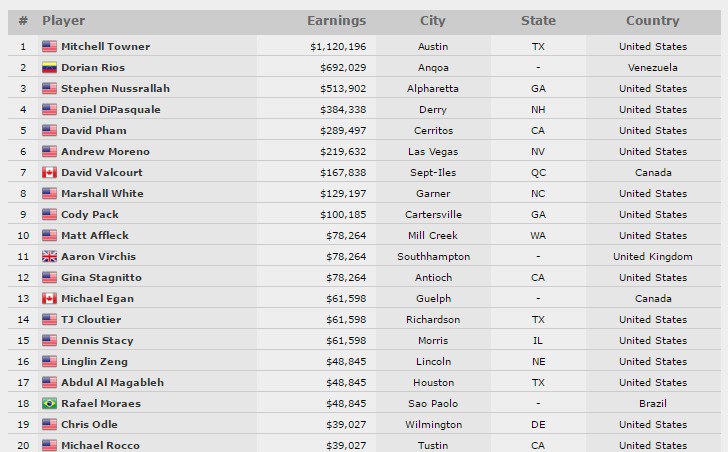Sort by the Country column header
The height and width of the screenshot is (452, 728).
[652, 20]
